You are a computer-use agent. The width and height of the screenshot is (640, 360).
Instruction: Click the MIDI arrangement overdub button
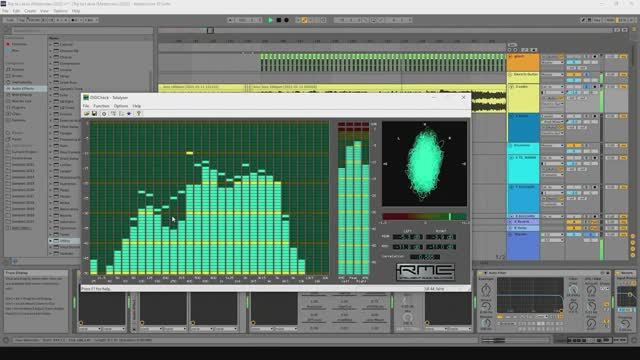[x=298, y=20]
